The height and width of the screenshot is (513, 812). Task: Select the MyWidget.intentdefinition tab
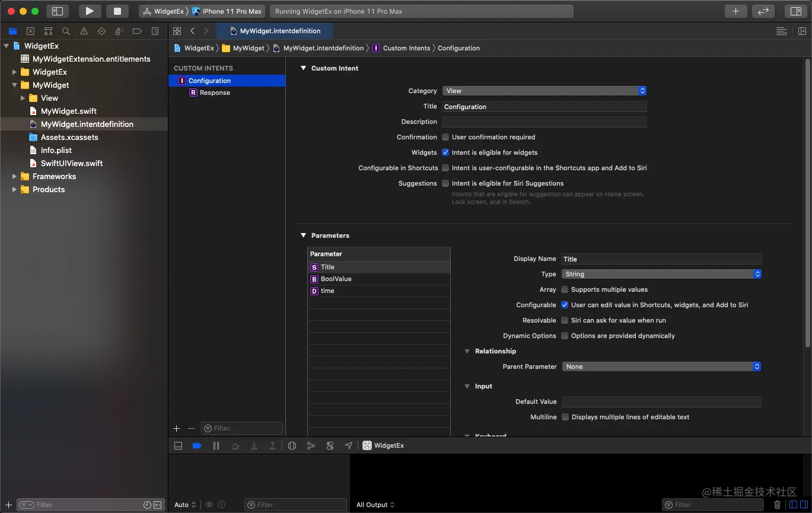[274, 31]
